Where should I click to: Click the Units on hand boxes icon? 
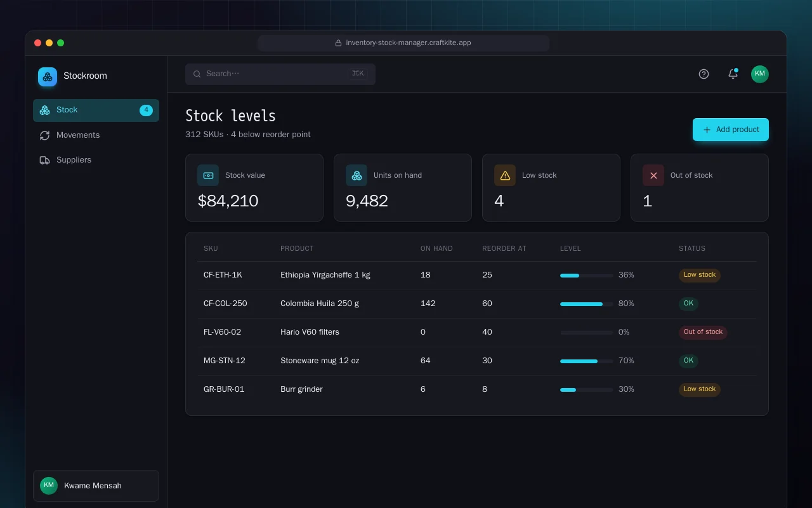pos(357,175)
